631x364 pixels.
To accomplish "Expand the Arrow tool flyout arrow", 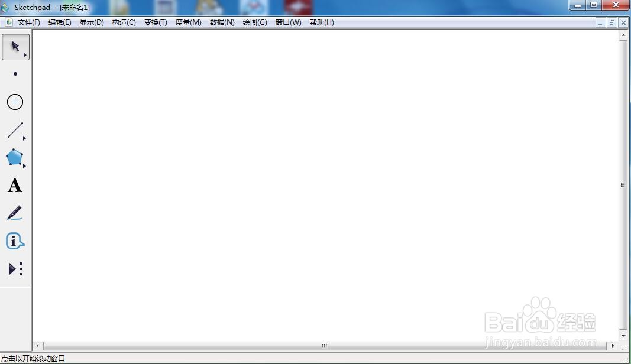I will point(25,55).
